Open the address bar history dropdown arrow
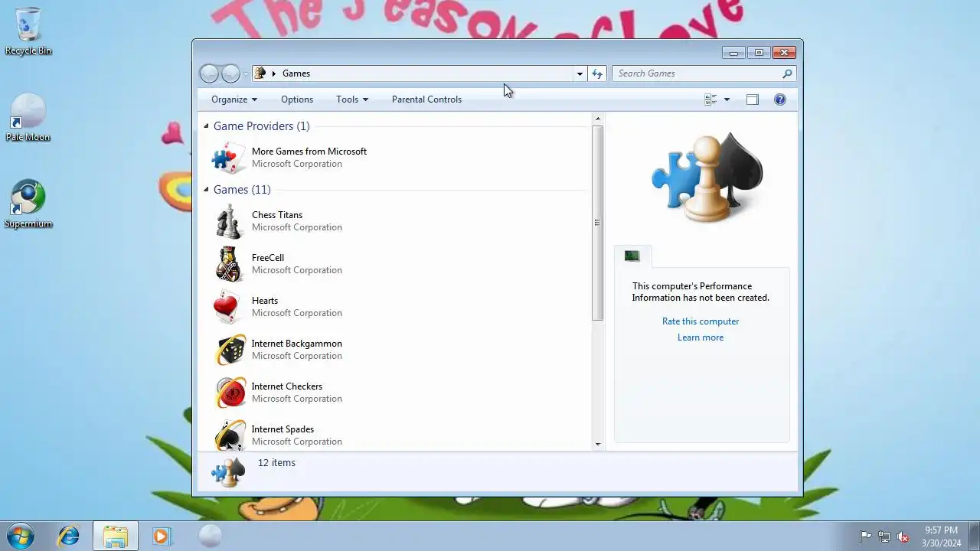The width and height of the screenshot is (980, 551). 580,73
